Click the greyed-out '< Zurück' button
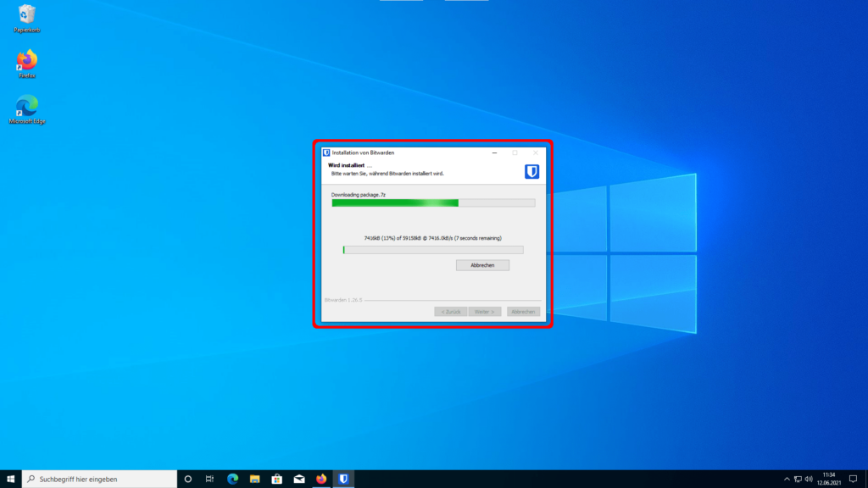Image resolution: width=868 pixels, height=488 pixels. coord(451,312)
